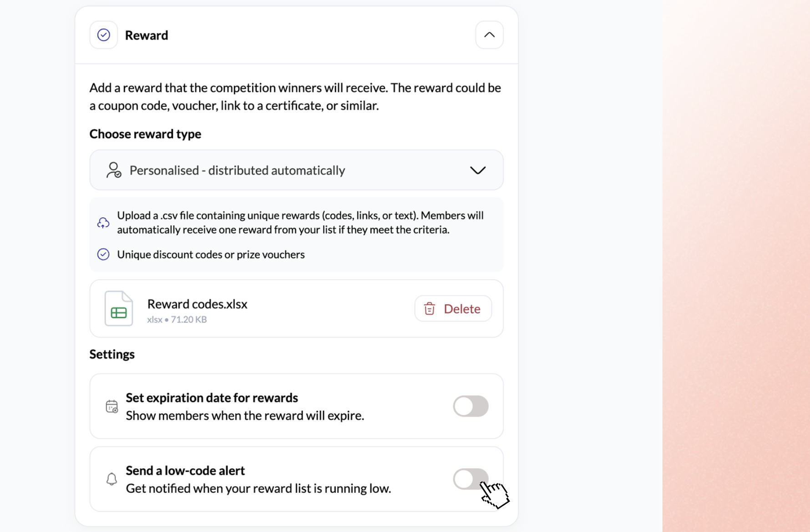Screen dimensions: 810x532
Task: Click the cloud upload icon
Action: (103, 222)
